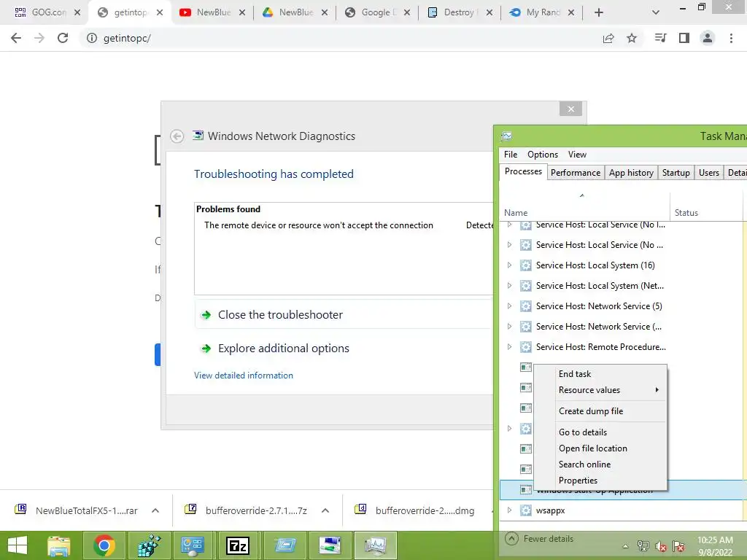Open Task Manager View menu
This screenshot has width=747, height=560.
tap(577, 155)
